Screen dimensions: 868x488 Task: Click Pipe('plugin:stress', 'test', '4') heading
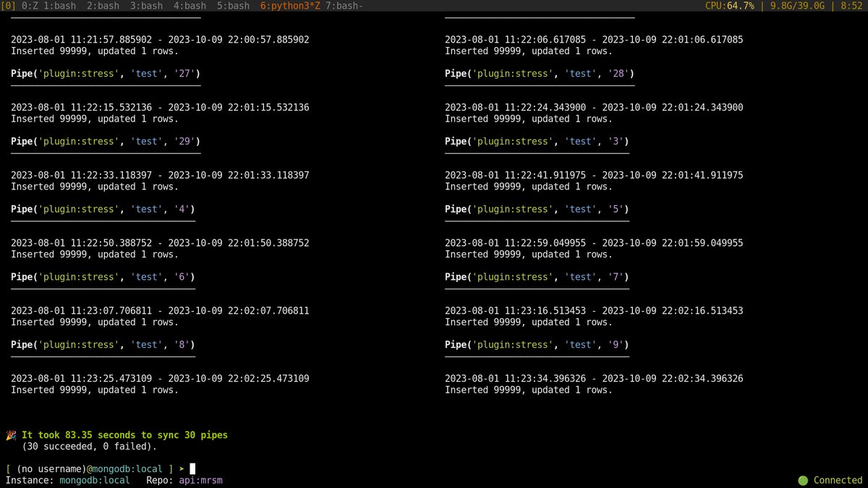click(x=103, y=210)
